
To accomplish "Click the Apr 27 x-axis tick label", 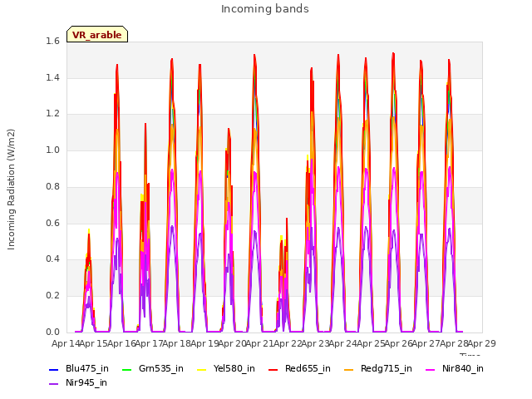I will pos(426,343).
